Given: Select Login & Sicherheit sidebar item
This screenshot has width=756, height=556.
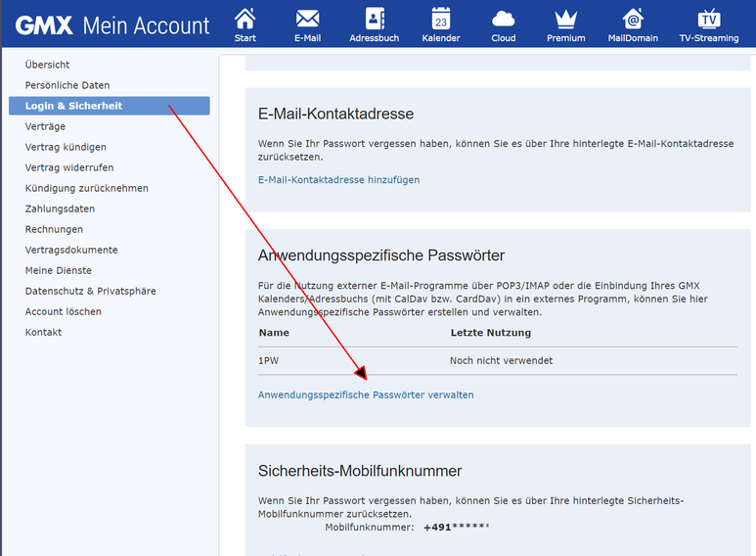Looking at the screenshot, I should coord(73,106).
